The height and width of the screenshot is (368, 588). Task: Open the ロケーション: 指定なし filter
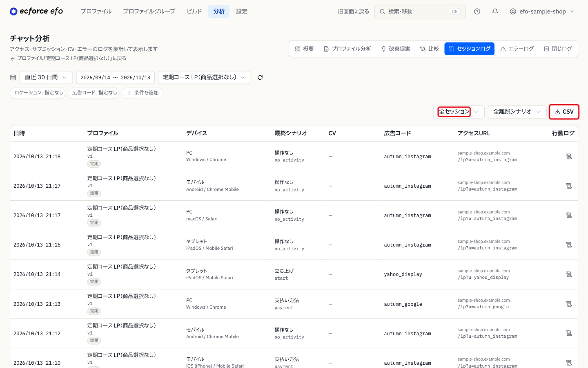point(38,93)
